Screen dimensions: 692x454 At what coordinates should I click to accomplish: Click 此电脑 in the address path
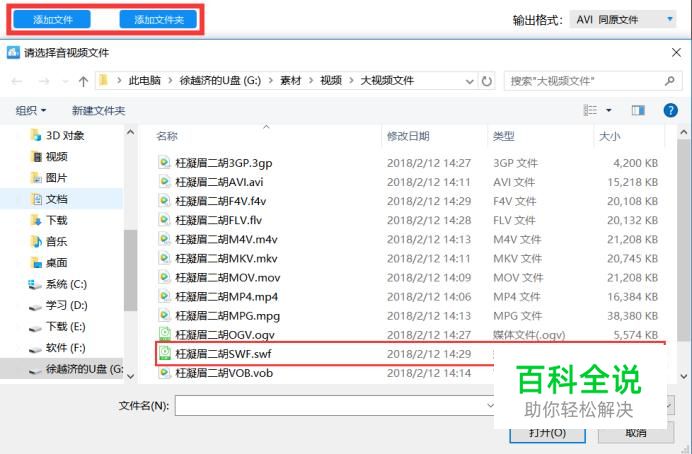point(145,81)
